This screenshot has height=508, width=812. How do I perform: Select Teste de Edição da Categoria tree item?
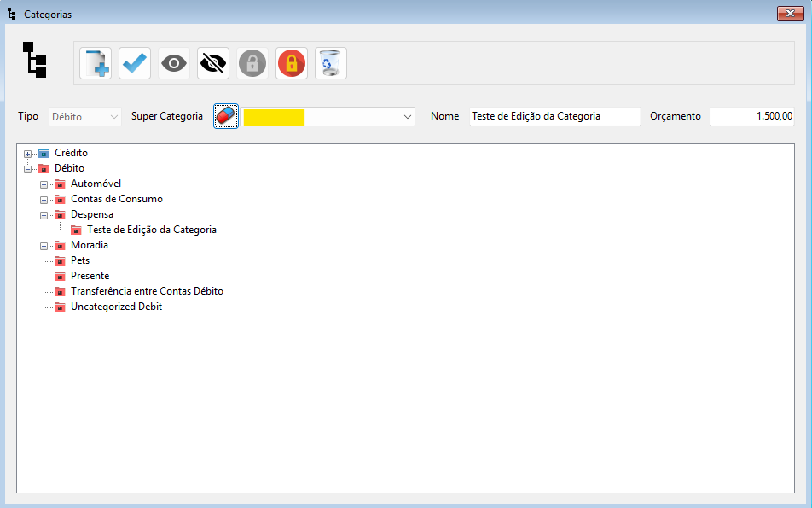pos(152,230)
